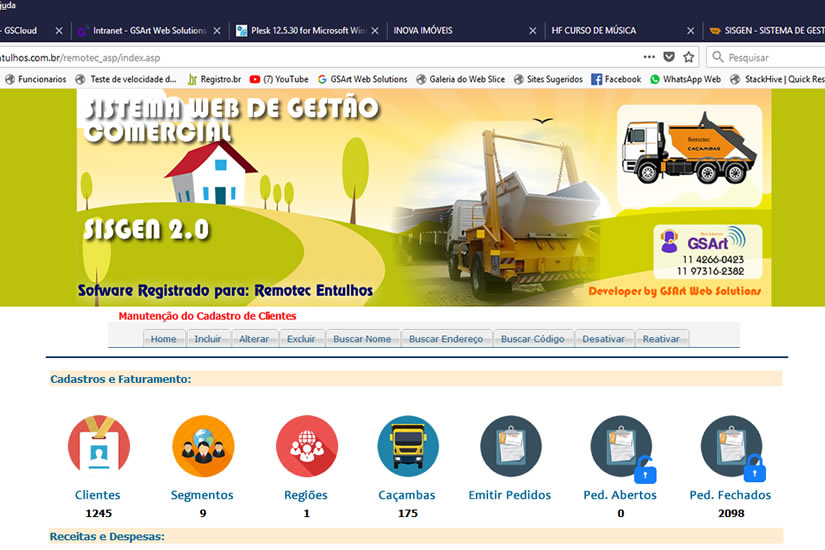Click the Segmentos link text
The height and width of the screenshot is (550, 825).
202,495
